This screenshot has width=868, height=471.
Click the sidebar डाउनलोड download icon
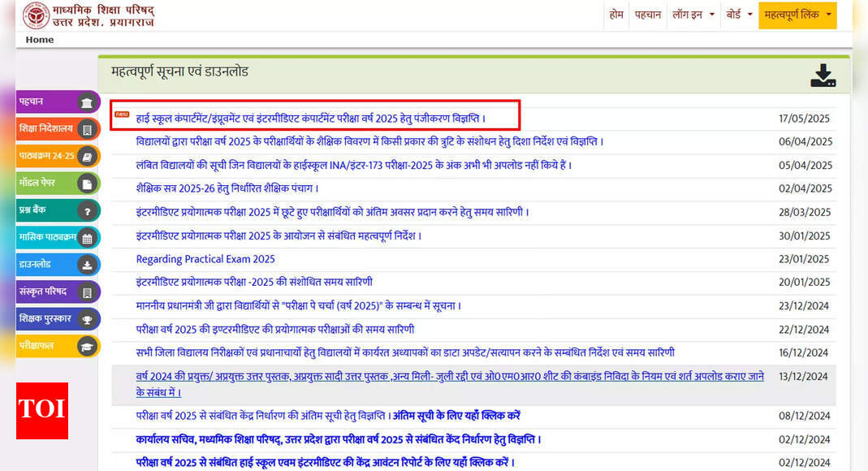pos(87,266)
